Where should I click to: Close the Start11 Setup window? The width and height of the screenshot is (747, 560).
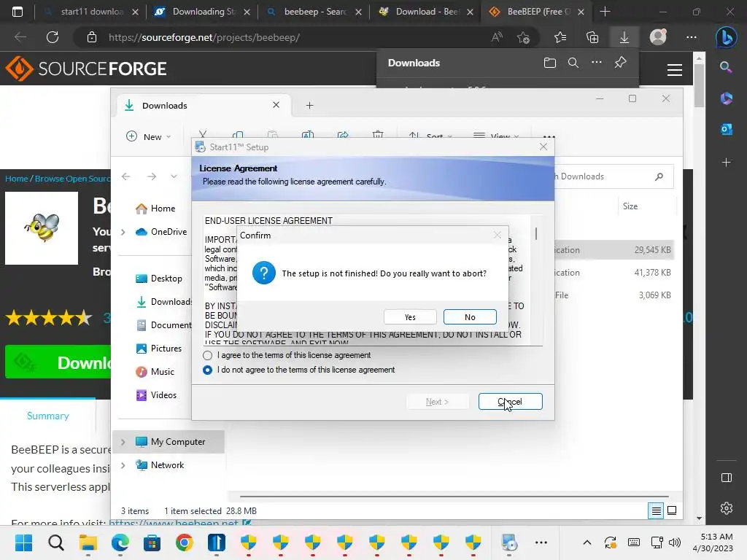(543, 147)
